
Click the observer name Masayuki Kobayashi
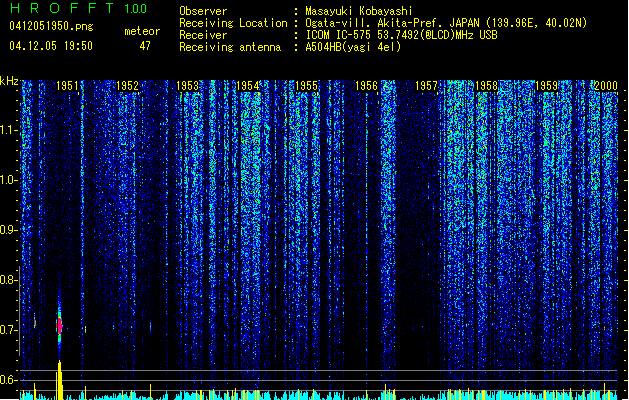359,11
